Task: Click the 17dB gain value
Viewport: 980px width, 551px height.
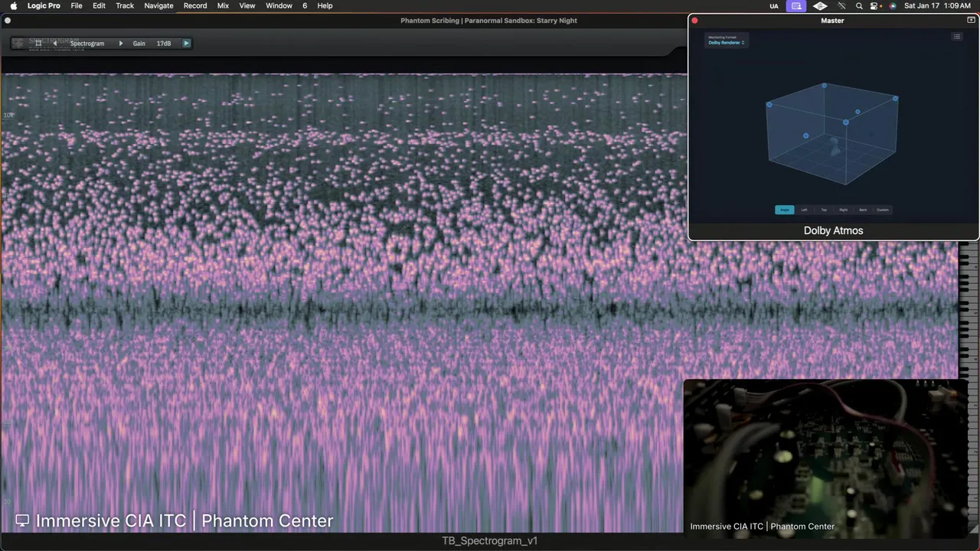Action: [x=164, y=44]
